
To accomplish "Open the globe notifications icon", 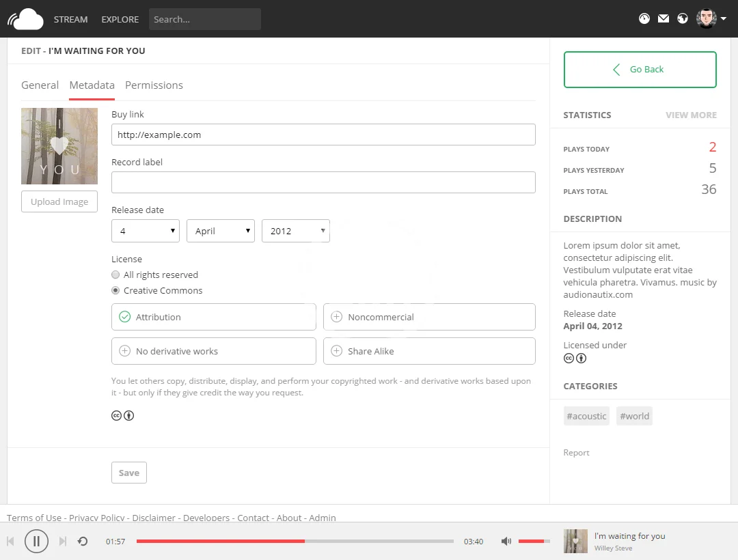I will coord(683,19).
